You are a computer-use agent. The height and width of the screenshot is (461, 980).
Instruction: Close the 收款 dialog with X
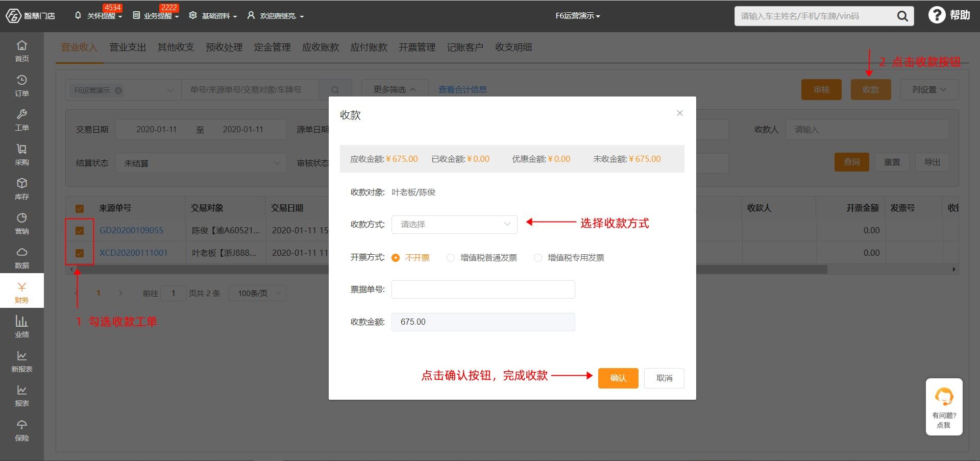coord(680,113)
